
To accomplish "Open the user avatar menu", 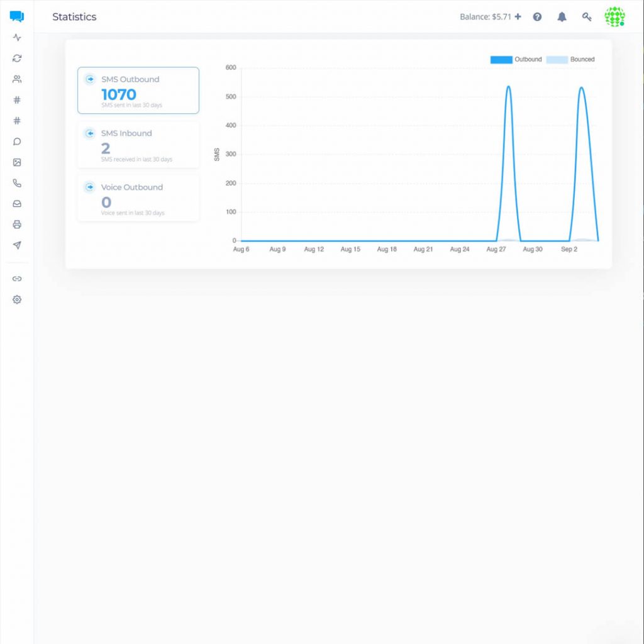I will tap(614, 17).
